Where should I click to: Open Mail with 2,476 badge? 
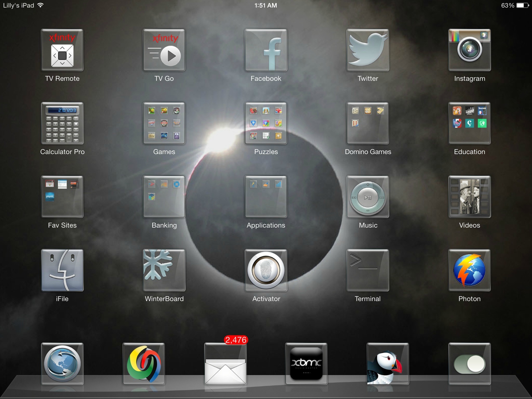[225, 364]
